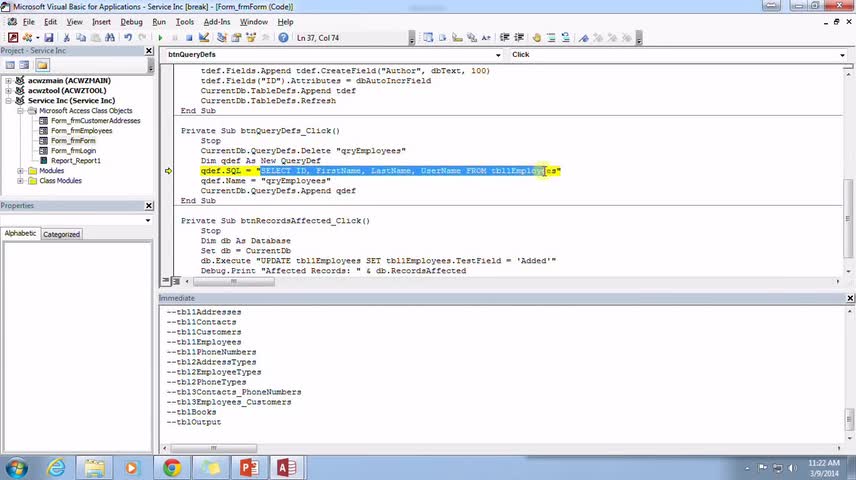The width and height of the screenshot is (856, 480).
Task: Click the Comment Block icon
Action: click(x=551, y=38)
